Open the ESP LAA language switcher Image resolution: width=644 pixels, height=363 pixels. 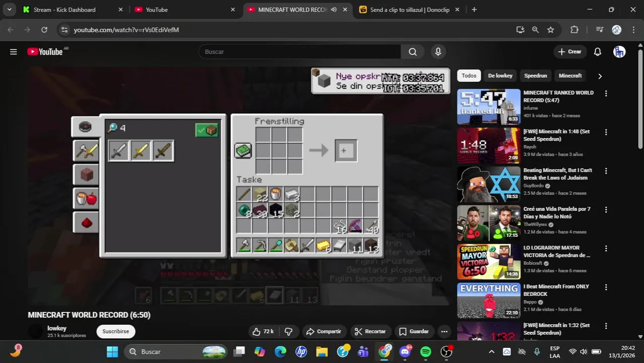coord(555,351)
